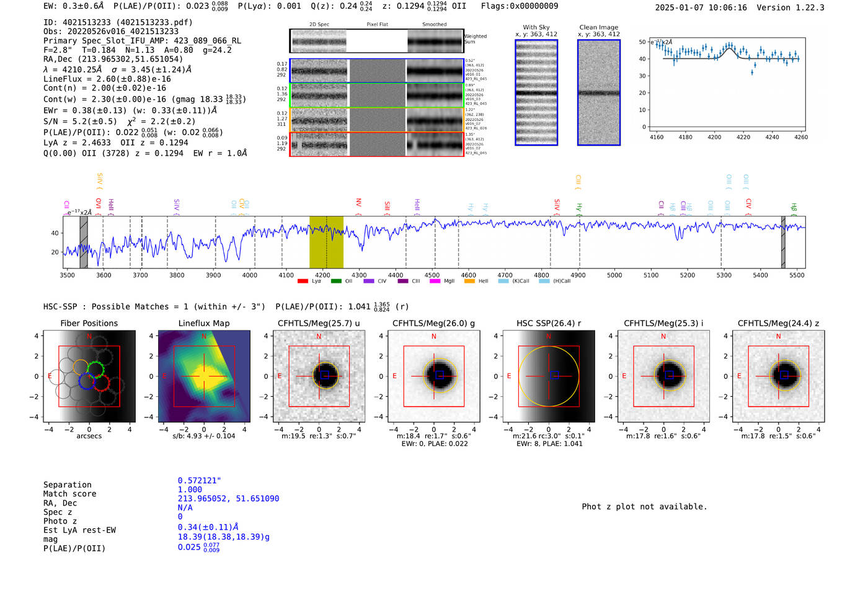Image resolution: width=868 pixels, height=591 pixels.
Task: Open the Lineflux Map panel
Action: tap(204, 376)
